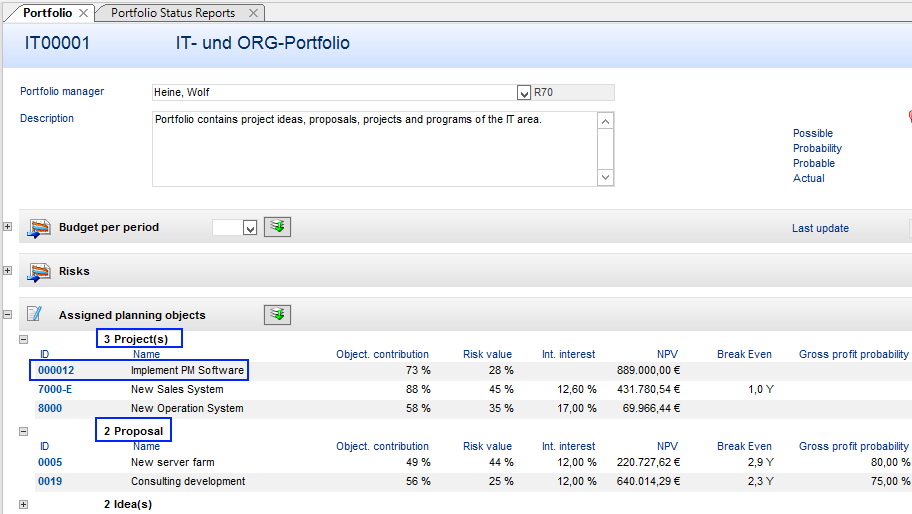The height and width of the screenshot is (514, 912).
Task: Click NPV value 640.014,29 €
Action: [649, 481]
